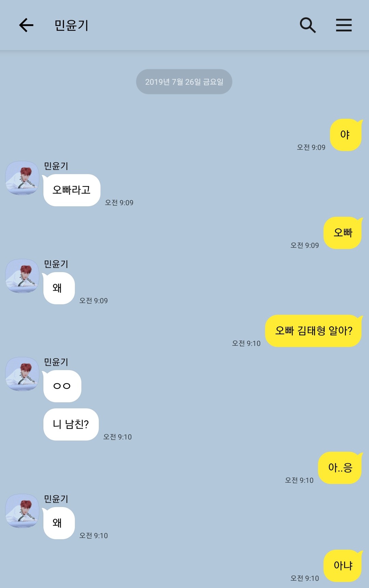Select the message 오빠 김태형 알아?
The height and width of the screenshot is (588, 369).
click(313, 331)
